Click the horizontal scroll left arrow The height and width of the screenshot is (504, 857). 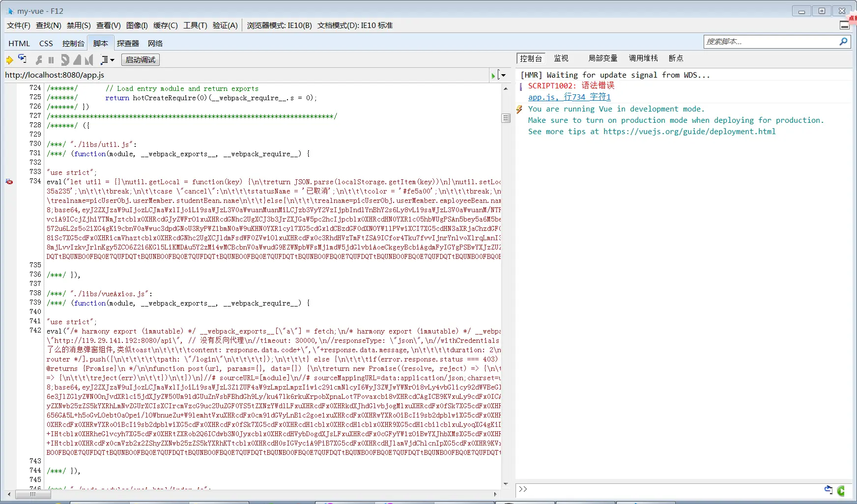point(9,495)
